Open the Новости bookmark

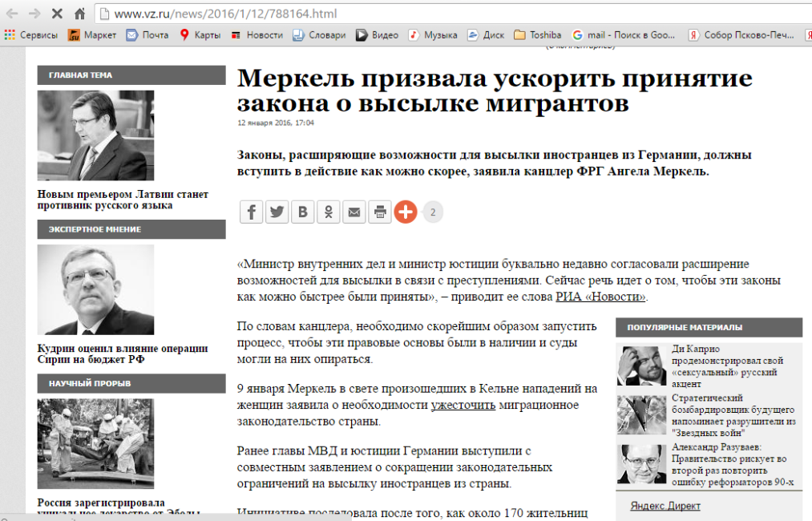point(257,34)
